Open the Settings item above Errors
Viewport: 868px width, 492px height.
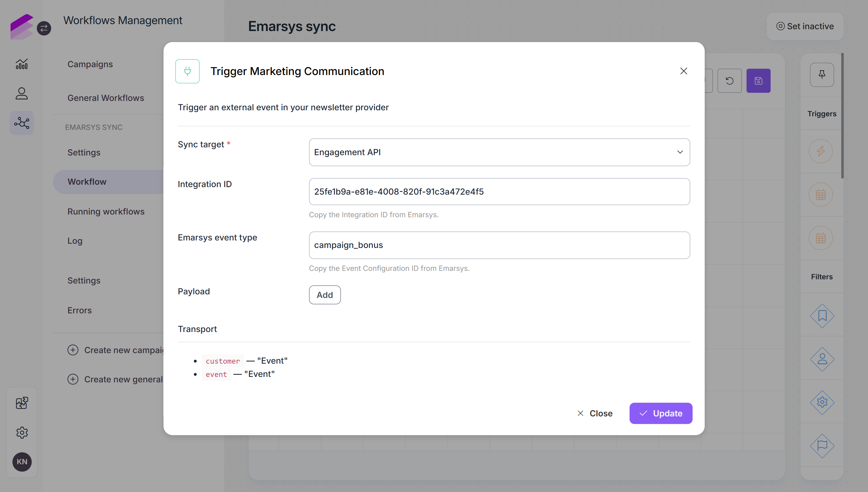tap(84, 280)
